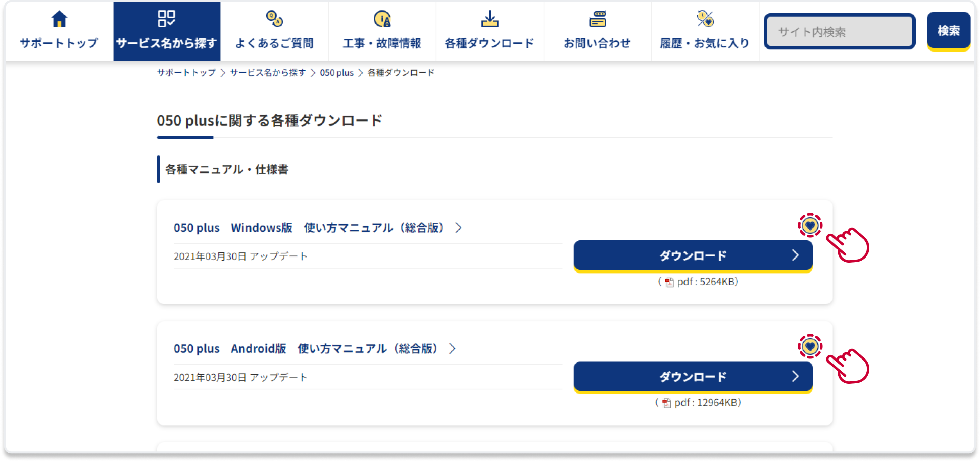Click the download tray icon in navigation
The image size is (980, 462).
pyautogui.click(x=489, y=19)
